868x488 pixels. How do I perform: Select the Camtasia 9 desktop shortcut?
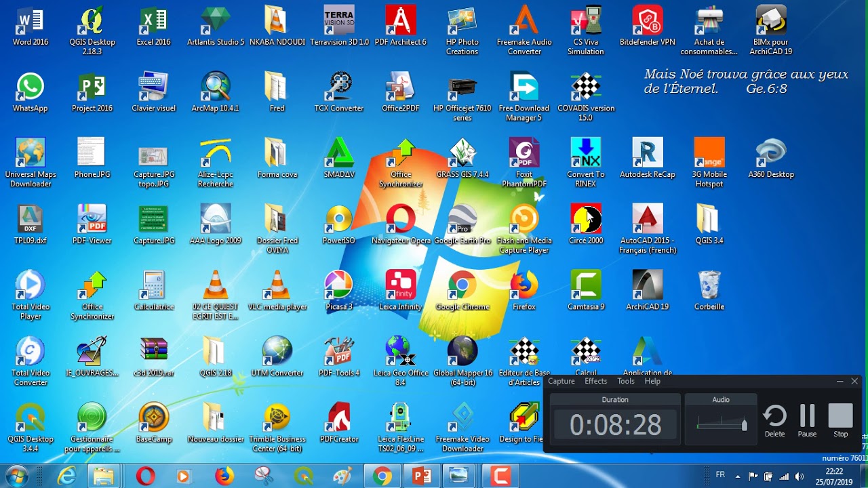point(586,291)
